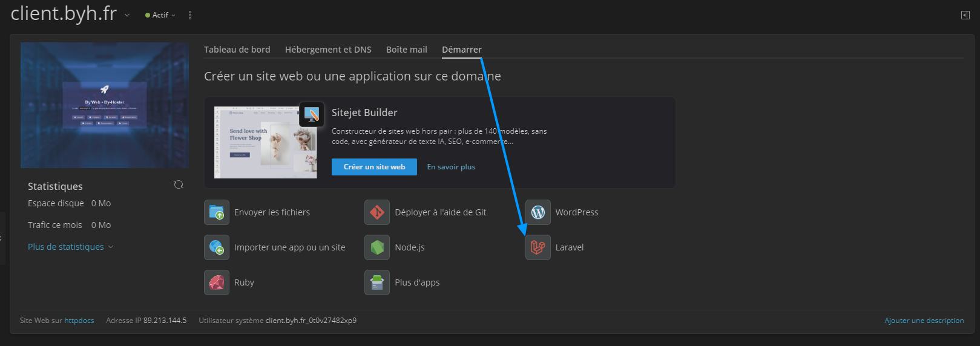Click the Sitejet Builder logo icon
The image size is (980, 346).
click(312, 114)
